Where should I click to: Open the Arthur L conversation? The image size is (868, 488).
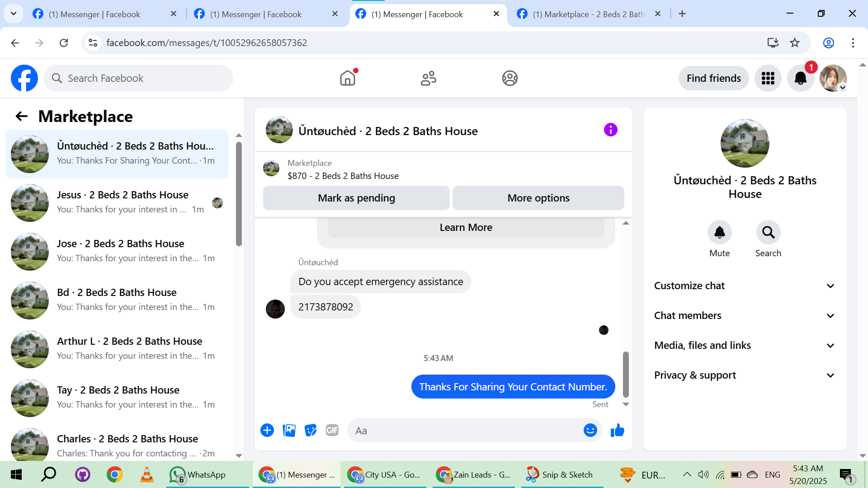click(118, 348)
